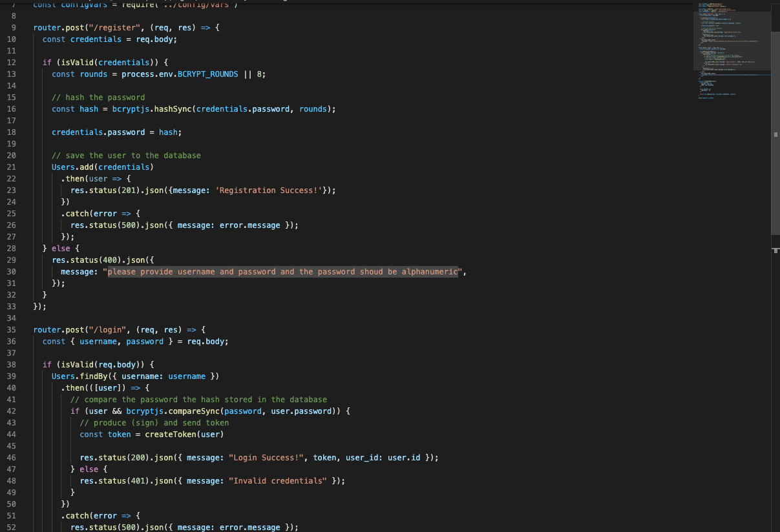
Task: Click line number 30 in the gutter
Action: coord(11,272)
